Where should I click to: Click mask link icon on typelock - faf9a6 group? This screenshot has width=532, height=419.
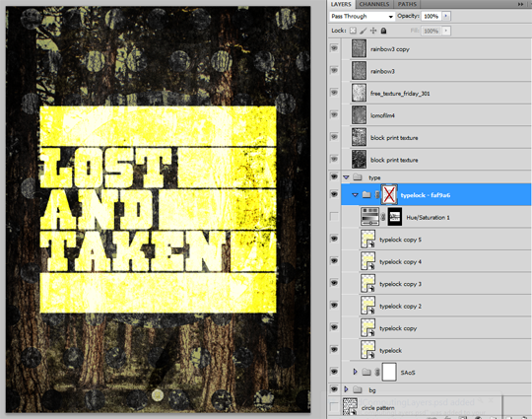point(376,194)
